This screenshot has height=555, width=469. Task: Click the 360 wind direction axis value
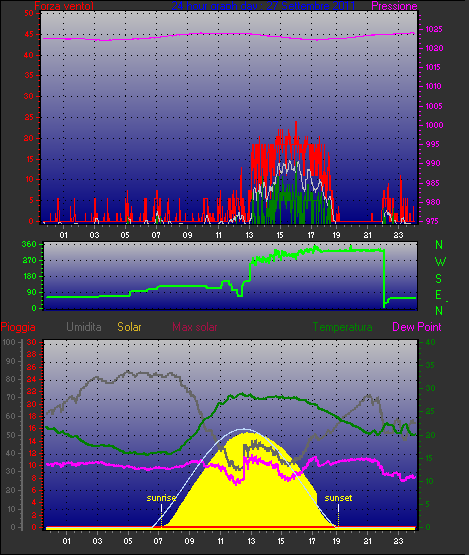pos(29,244)
